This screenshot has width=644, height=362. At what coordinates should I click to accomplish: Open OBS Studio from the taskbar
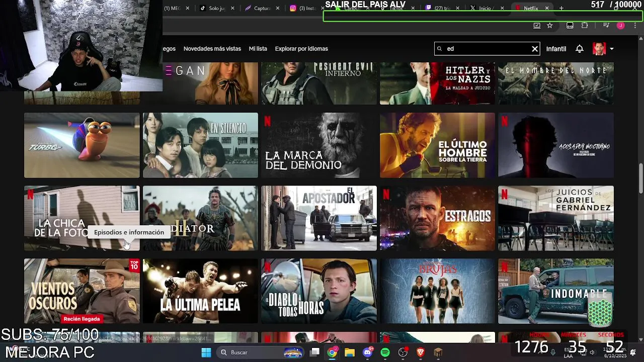(x=403, y=352)
